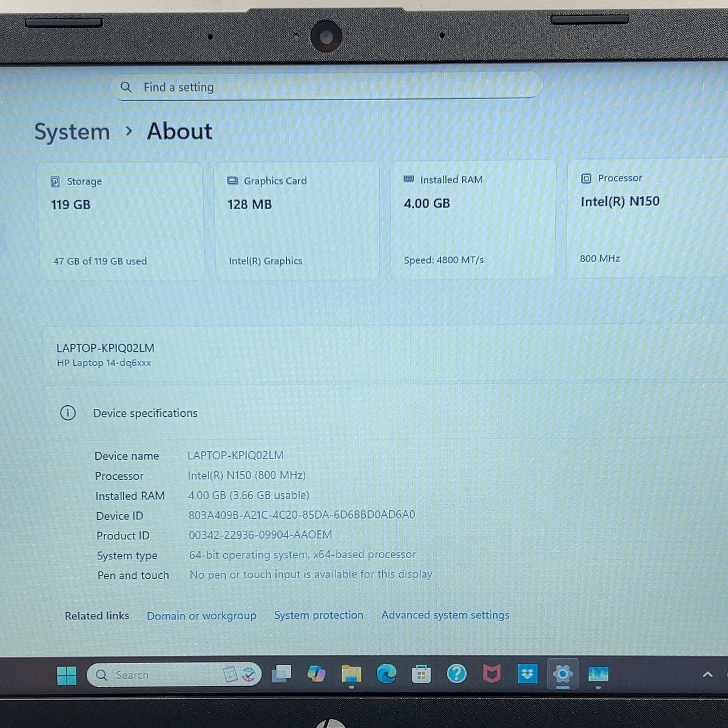Open Task View from taskbar
The height and width of the screenshot is (728, 728).
[281, 674]
